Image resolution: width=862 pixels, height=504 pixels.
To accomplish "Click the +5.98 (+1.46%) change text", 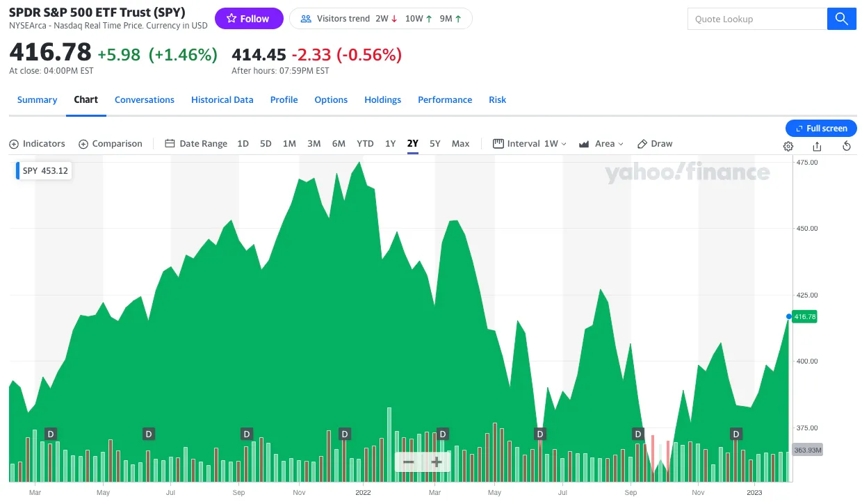I will tap(157, 54).
